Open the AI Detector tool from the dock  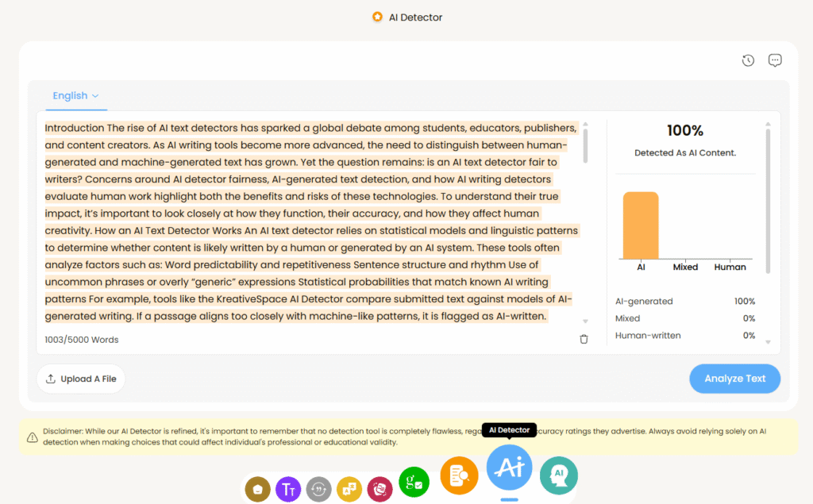pyautogui.click(x=508, y=468)
